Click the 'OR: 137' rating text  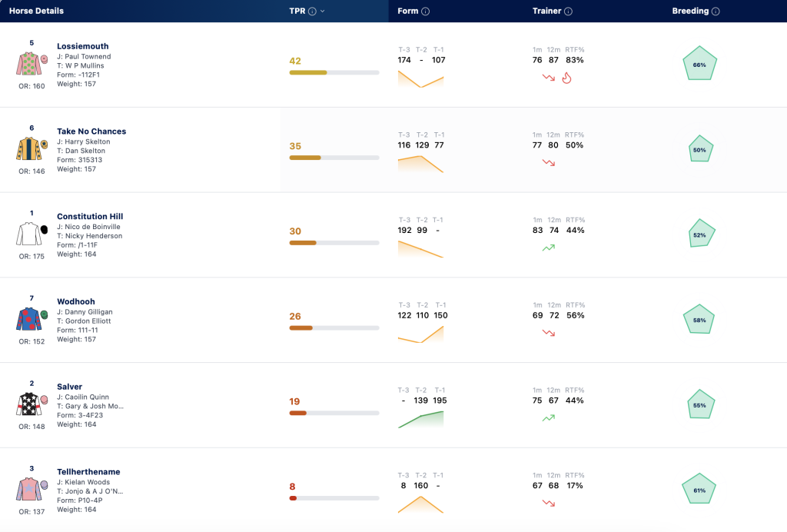32,512
